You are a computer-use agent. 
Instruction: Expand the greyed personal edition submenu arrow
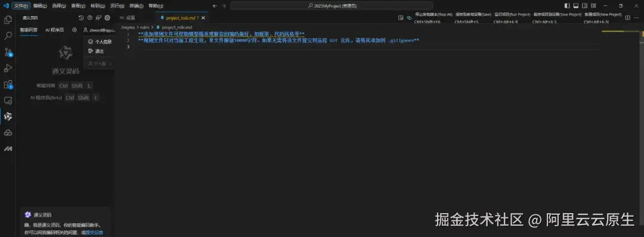click(110, 64)
